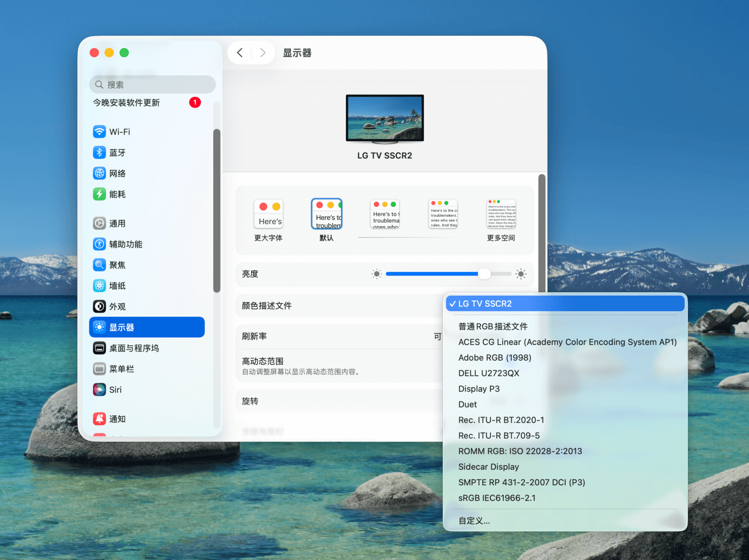Select the Siri icon in sidebar
The width and height of the screenshot is (749, 560).
click(x=99, y=390)
